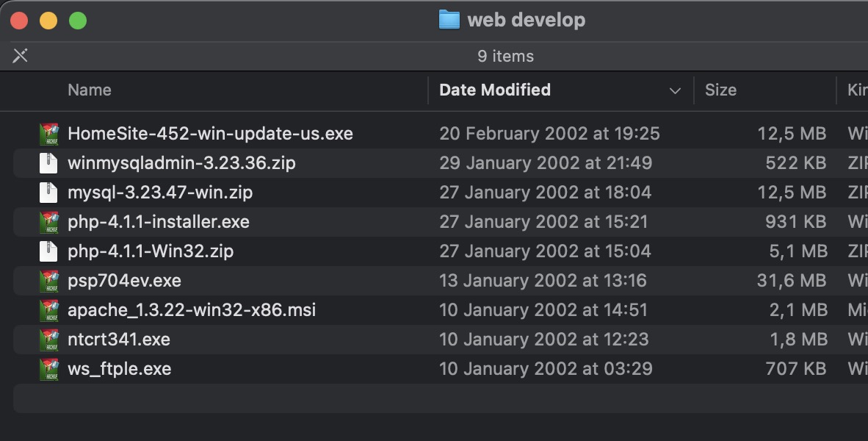
Task: Click the winmysqladmin-3.23.36.zip file icon
Action: coord(48,163)
